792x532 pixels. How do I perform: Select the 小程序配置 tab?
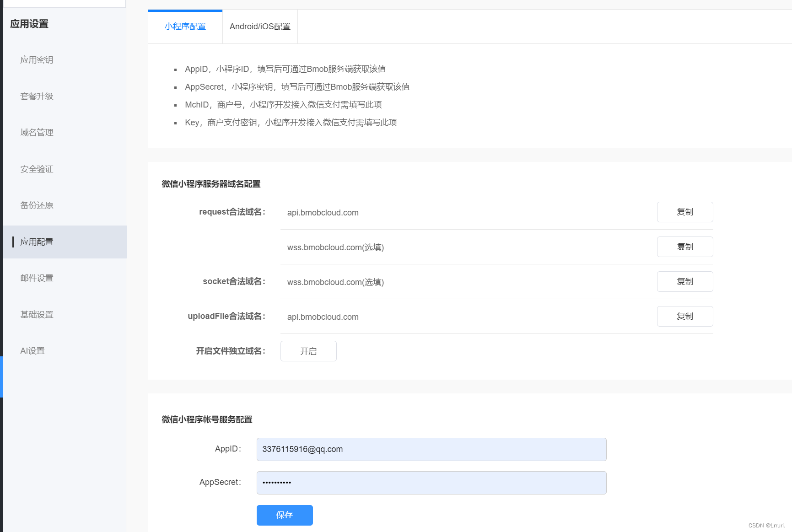click(x=185, y=26)
